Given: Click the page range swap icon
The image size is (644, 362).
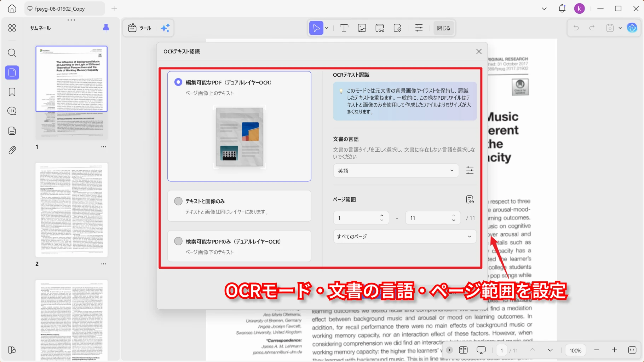Looking at the screenshot, I should [x=470, y=200].
